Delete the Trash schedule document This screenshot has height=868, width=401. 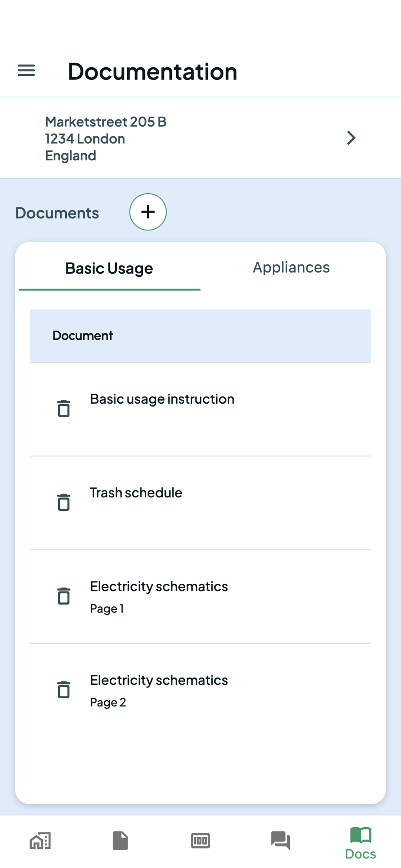pyautogui.click(x=64, y=502)
